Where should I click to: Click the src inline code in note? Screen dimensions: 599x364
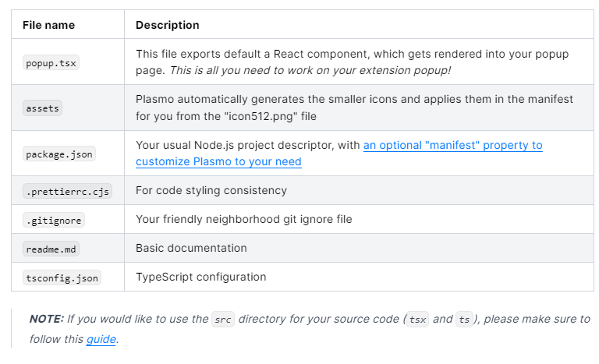click(x=223, y=320)
